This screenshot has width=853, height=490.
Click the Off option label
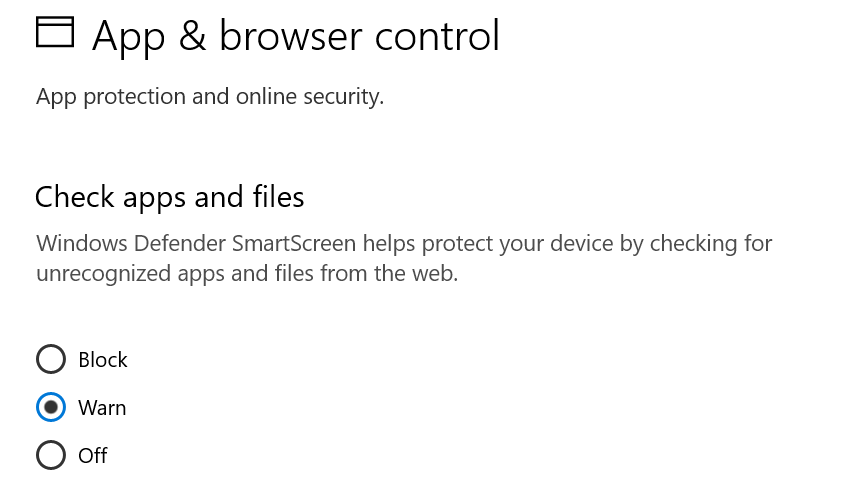click(93, 455)
